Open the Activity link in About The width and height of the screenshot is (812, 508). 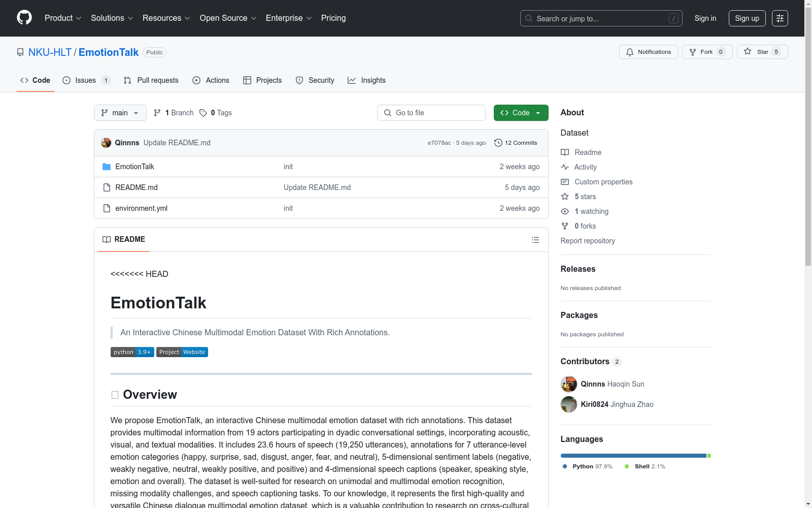click(579, 167)
